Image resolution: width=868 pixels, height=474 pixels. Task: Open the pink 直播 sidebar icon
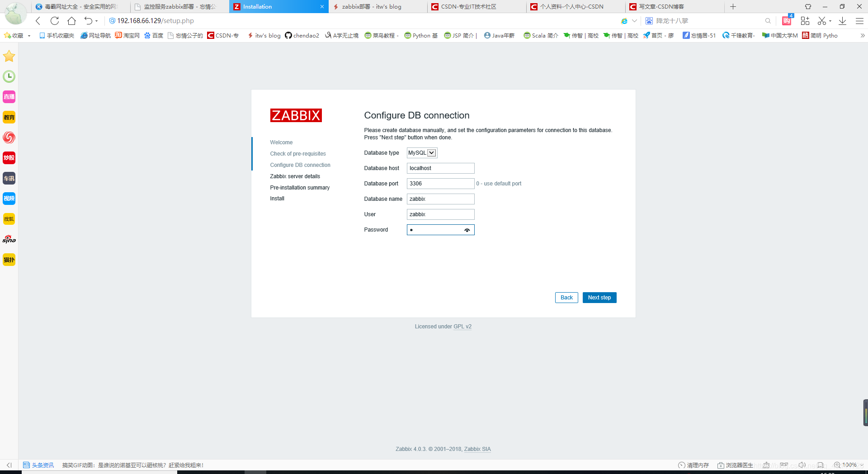9,97
